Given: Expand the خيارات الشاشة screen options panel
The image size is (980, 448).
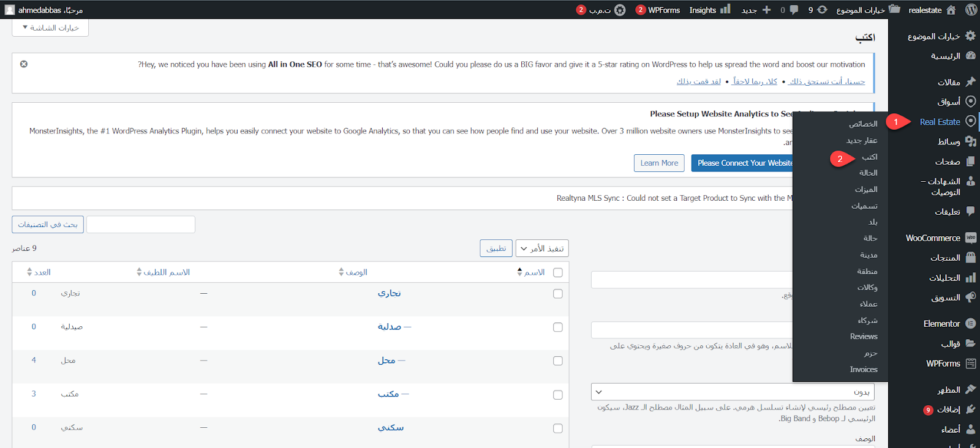Looking at the screenshot, I should 50,28.
